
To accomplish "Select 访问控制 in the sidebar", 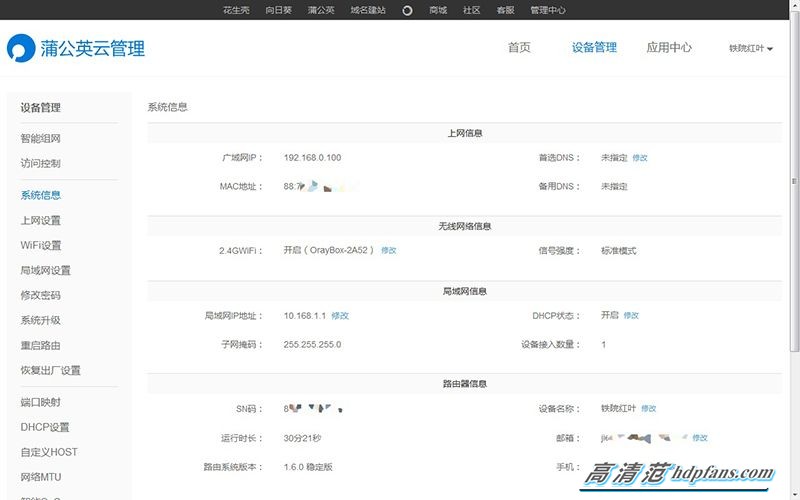I will (x=40, y=163).
